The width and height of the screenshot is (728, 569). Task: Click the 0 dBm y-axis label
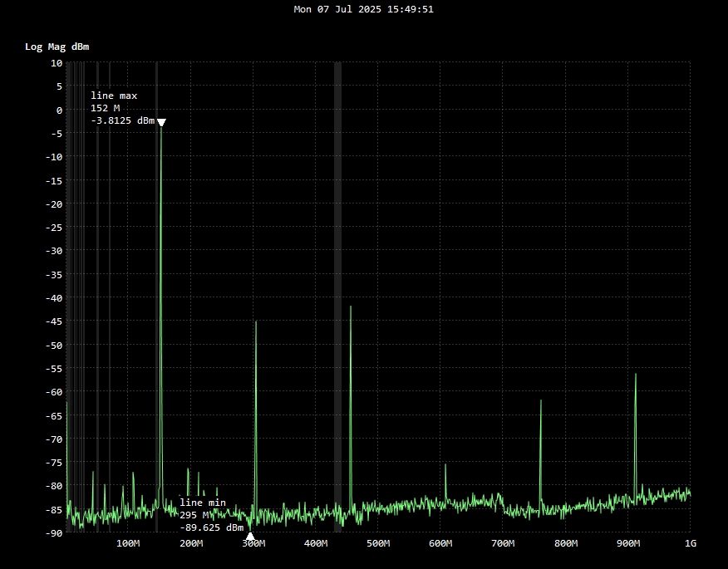point(59,110)
